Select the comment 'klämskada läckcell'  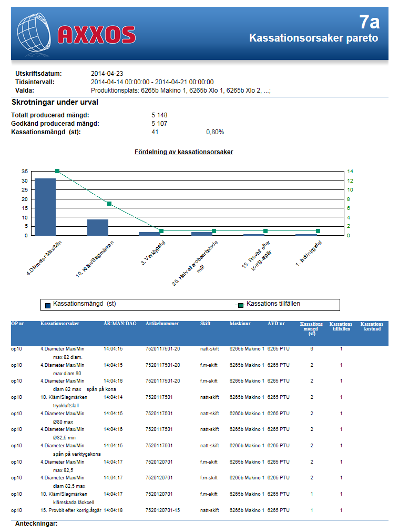pyautogui.click(x=74, y=503)
